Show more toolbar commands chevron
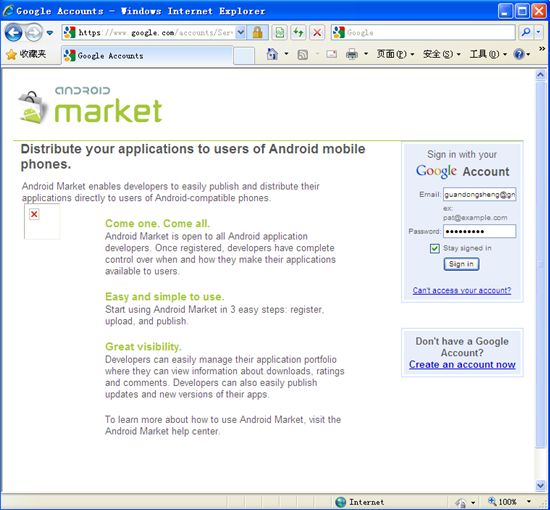The width and height of the screenshot is (550, 510). click(542, 48)
